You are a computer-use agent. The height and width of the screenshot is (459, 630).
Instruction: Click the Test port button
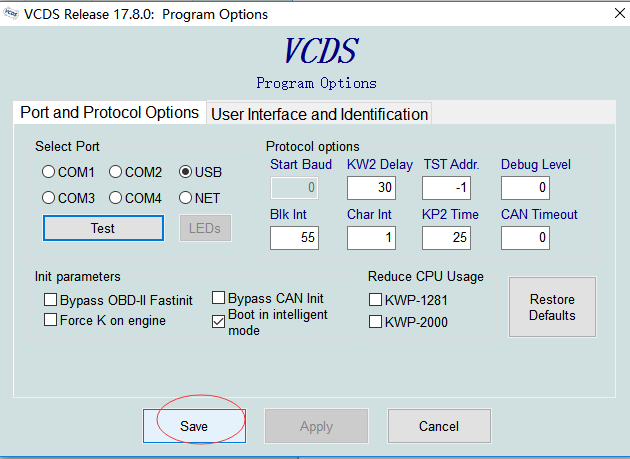click(103, 228)
